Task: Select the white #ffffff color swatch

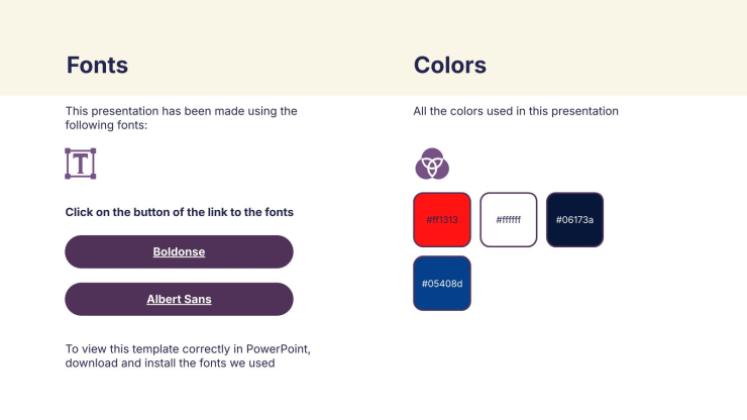Action: tap(508, 219)
